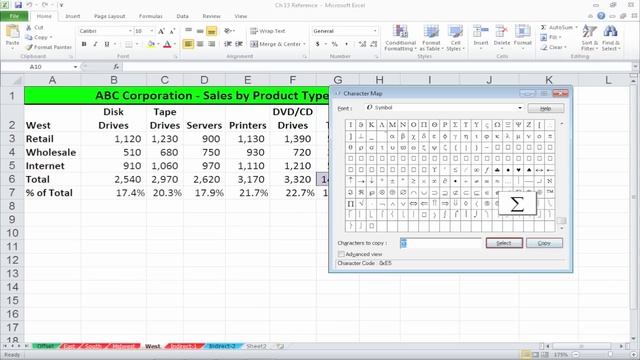Toggle Align Text Right
Viewport: 640px width, 360px height.
[211, 44]
